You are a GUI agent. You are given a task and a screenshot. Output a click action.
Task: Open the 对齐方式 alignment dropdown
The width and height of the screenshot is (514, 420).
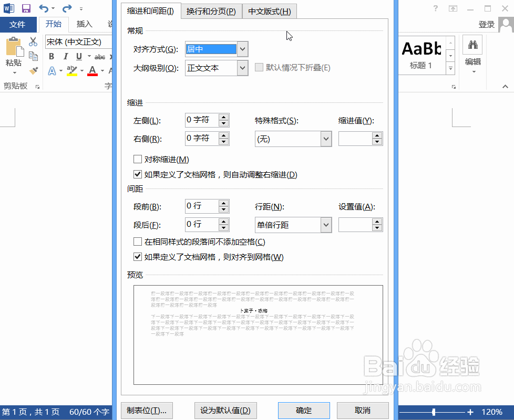(x=242, y=49)
